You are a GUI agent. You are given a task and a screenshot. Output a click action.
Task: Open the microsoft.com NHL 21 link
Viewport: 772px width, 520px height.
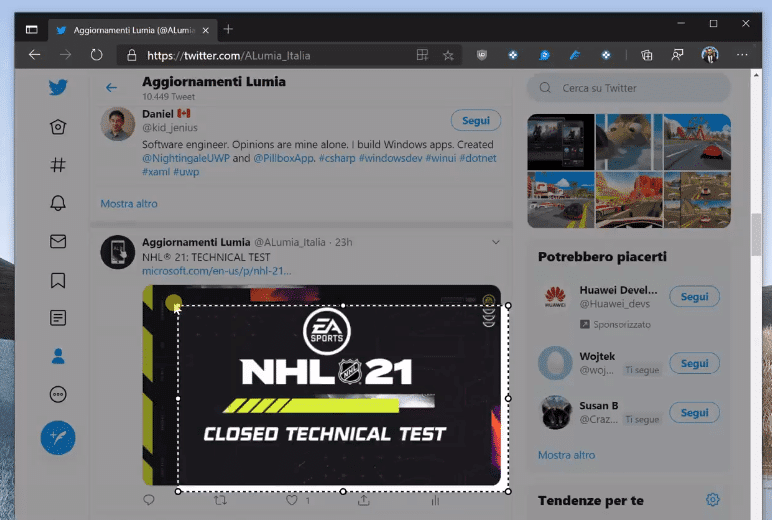pyautogui.click(x=216, y=271)
